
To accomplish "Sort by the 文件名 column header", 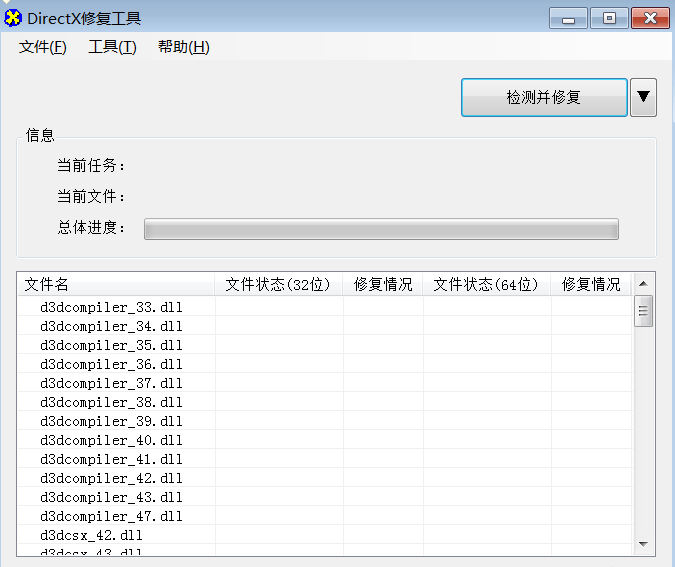I will click(x=116, y=284).
